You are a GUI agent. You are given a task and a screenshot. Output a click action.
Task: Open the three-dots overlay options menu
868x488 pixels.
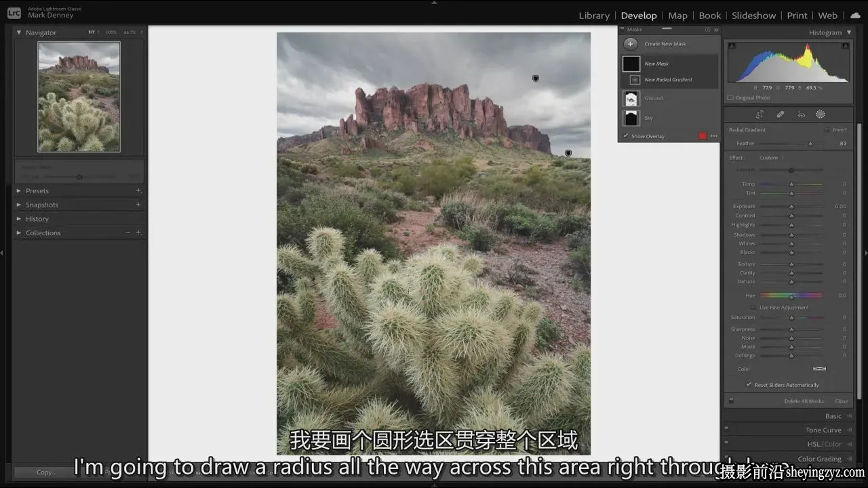pyautogui.click(x=714, y=136)
